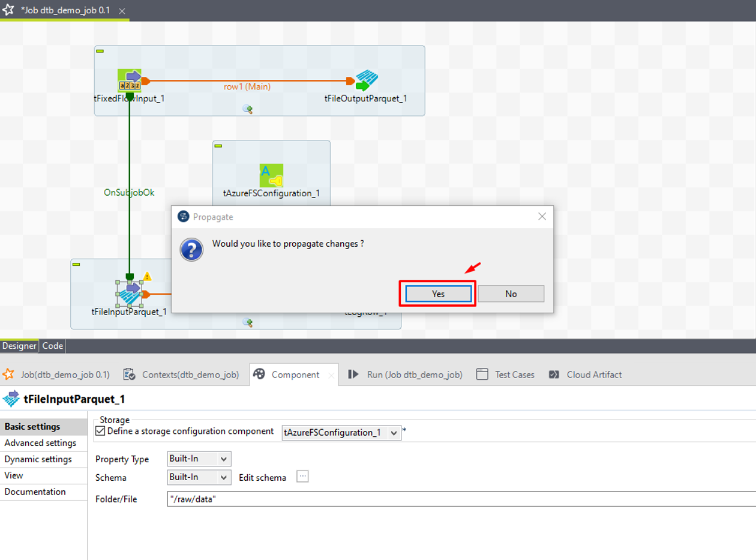Open the Component tab
The height and width of the screenshot is (560, 756).
(295, 375)
